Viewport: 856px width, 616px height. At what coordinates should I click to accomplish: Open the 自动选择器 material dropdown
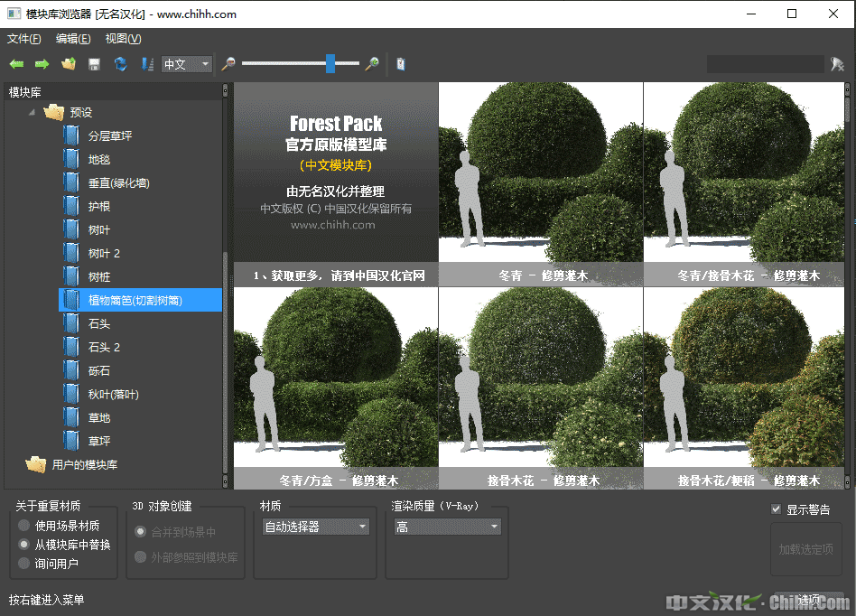pyautogui.click(x=315, y=527)
